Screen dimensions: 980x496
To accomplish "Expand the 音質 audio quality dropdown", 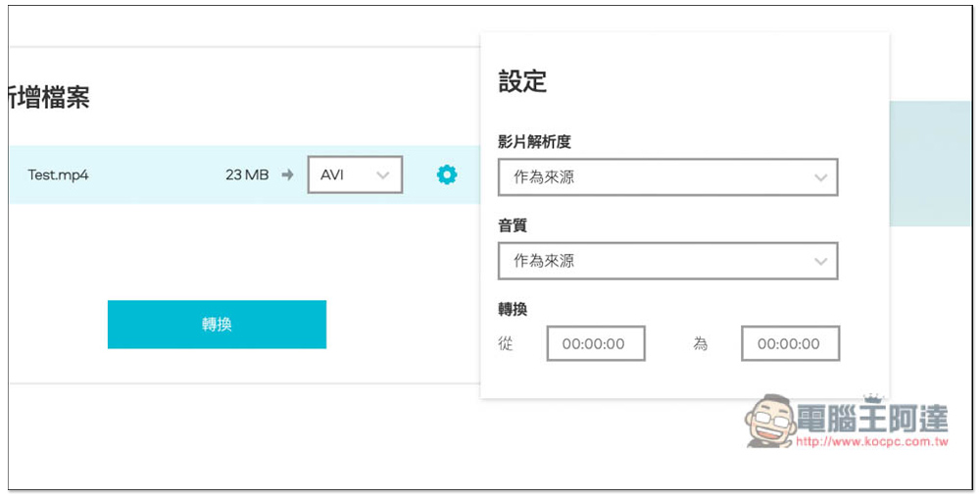I will 667,261.
